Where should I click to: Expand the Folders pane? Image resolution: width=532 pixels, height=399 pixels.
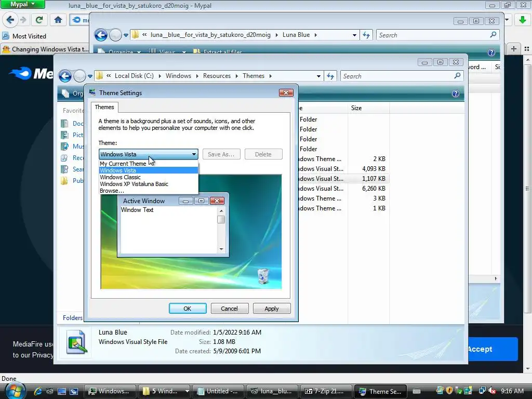pos(72,317)
